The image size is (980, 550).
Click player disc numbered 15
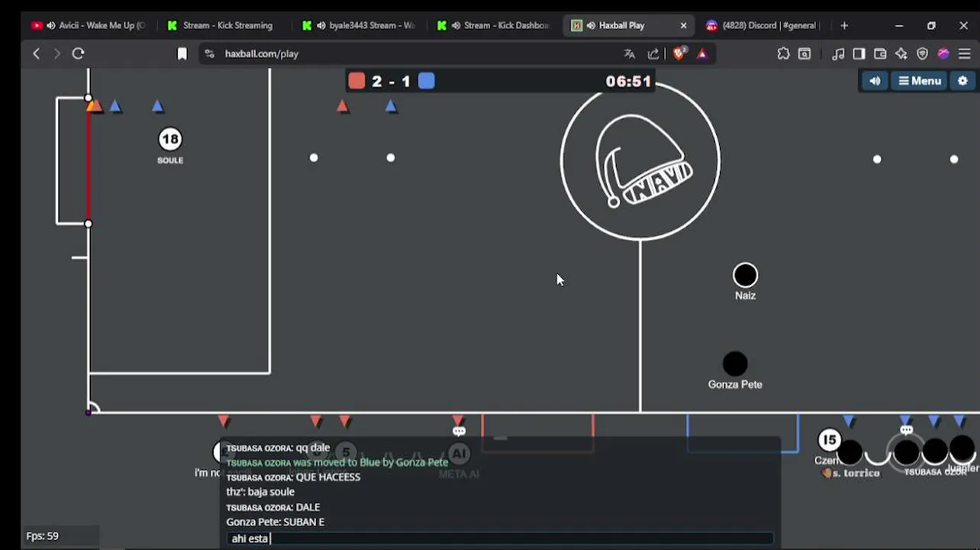click(x=829, y=440)
